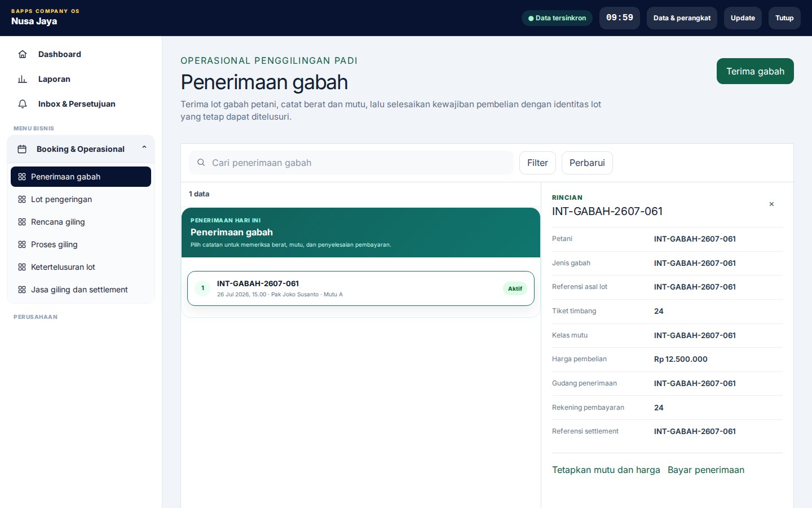This screenshot has width=812, height=508.
Task: Go to Jasa giling dan settlement
Action: (x=81, y=290)
